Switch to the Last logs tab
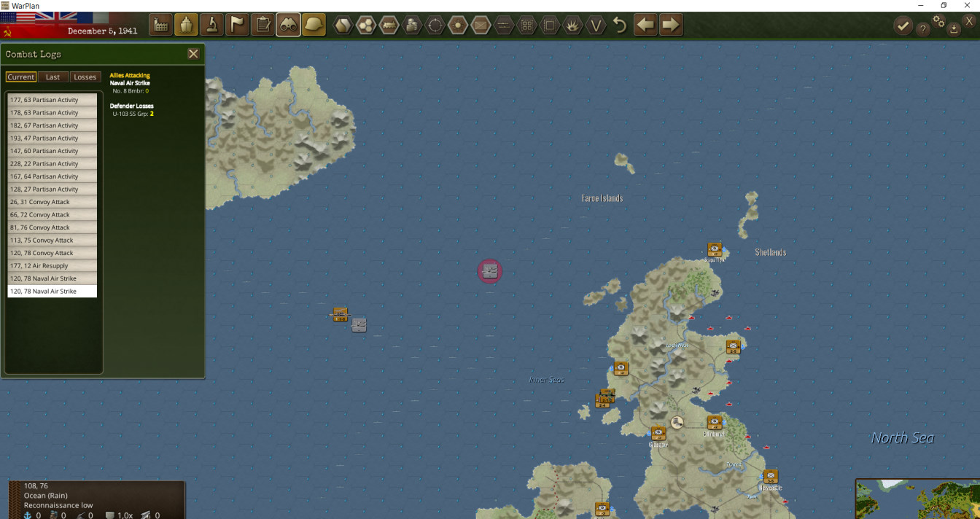980x519 pixels. pyautogui.click(x=53, y=77)
